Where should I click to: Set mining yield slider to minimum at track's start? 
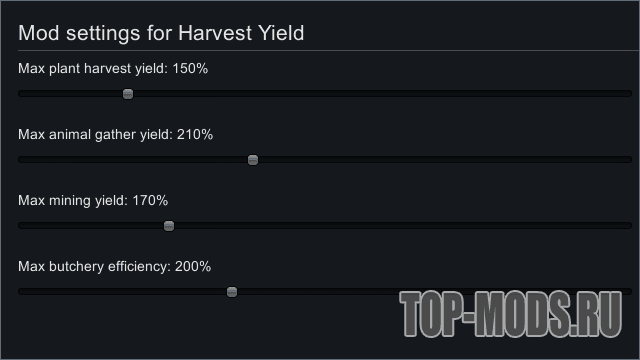[20, 226]
